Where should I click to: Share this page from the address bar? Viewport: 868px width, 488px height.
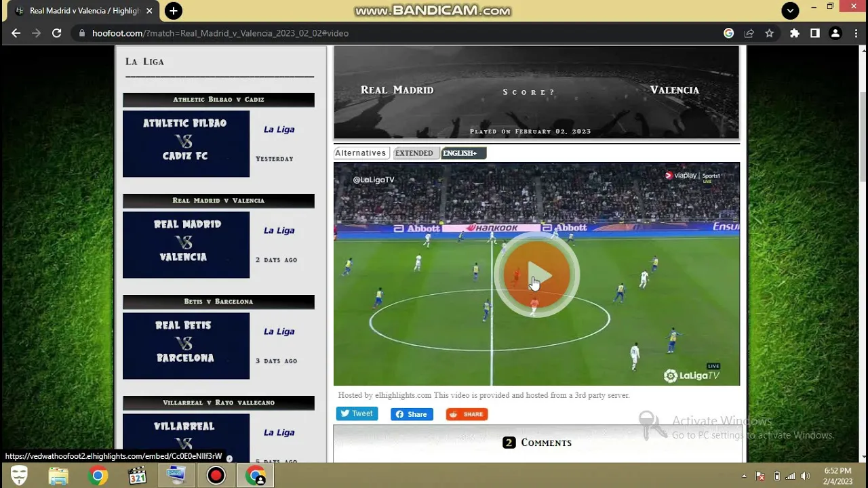(x=749, y=33)
